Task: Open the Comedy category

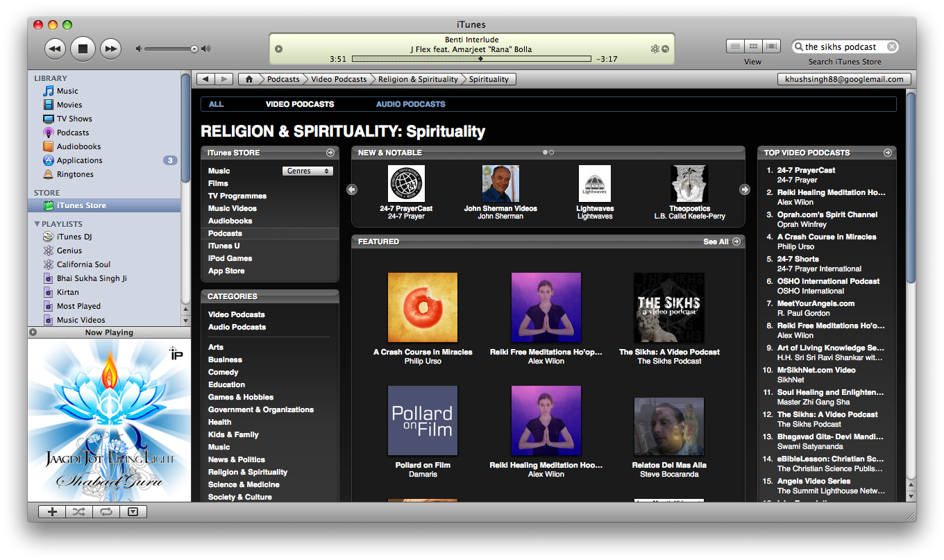Action: (x=224, y=372)
